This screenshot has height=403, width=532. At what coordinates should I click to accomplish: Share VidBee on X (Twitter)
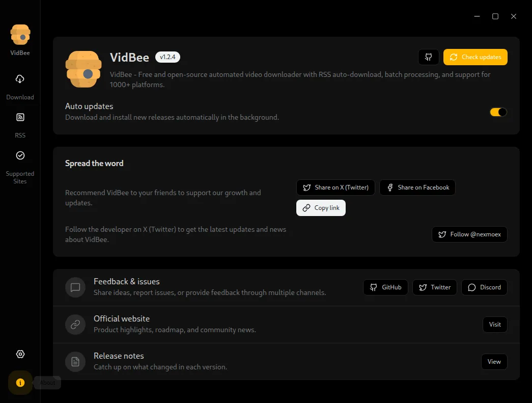click(x=335, y=187)
